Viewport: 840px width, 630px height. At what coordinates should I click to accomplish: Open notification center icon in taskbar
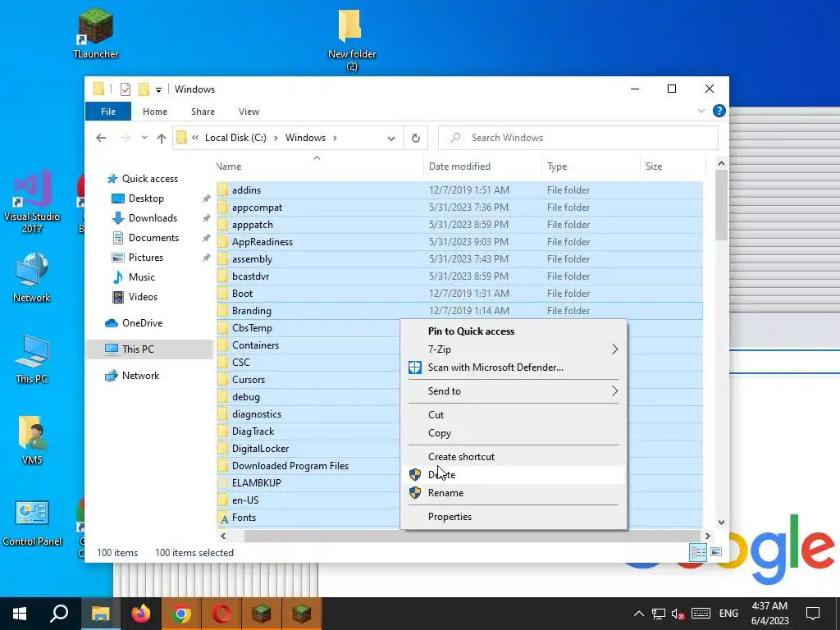tap(813, 614)
